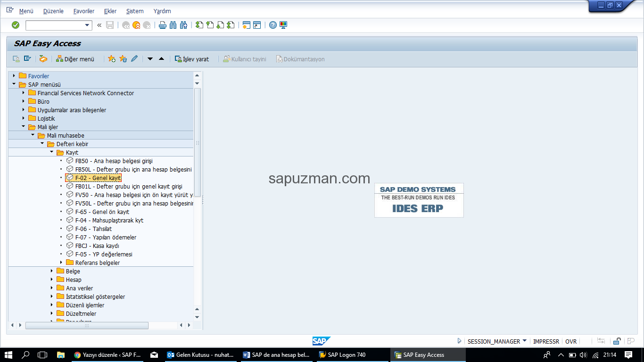Click the orange Exit icon
The image size is (644, 362).
tap(136, 25)
